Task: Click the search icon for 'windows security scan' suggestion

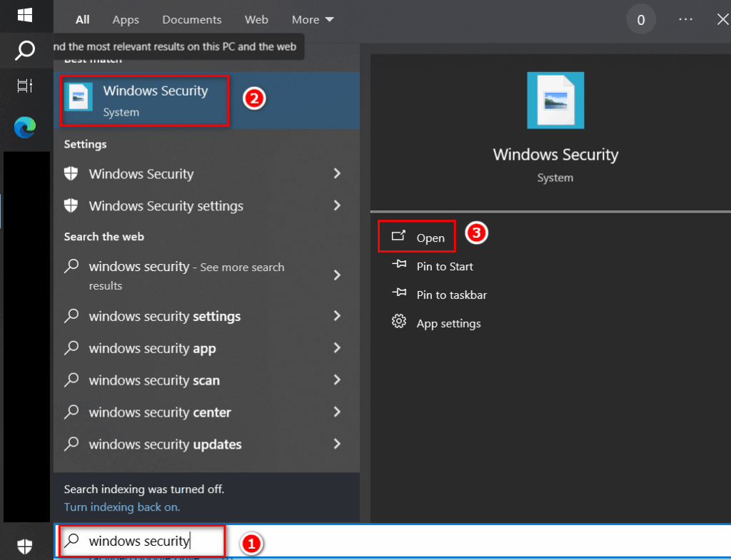Action: (71, 380)
